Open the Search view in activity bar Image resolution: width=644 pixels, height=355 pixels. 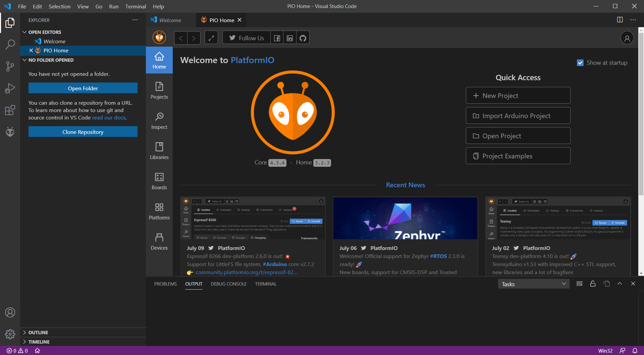click(x=10, y=44)
